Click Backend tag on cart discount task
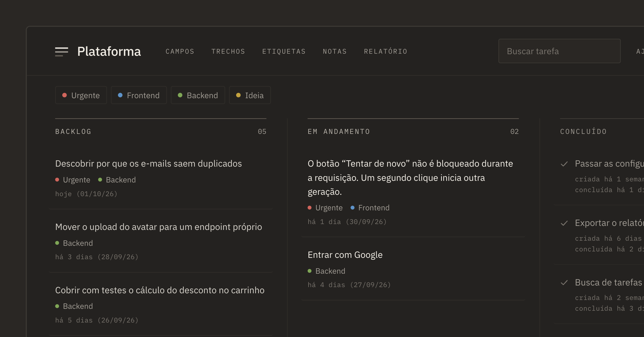 [74, 306]
